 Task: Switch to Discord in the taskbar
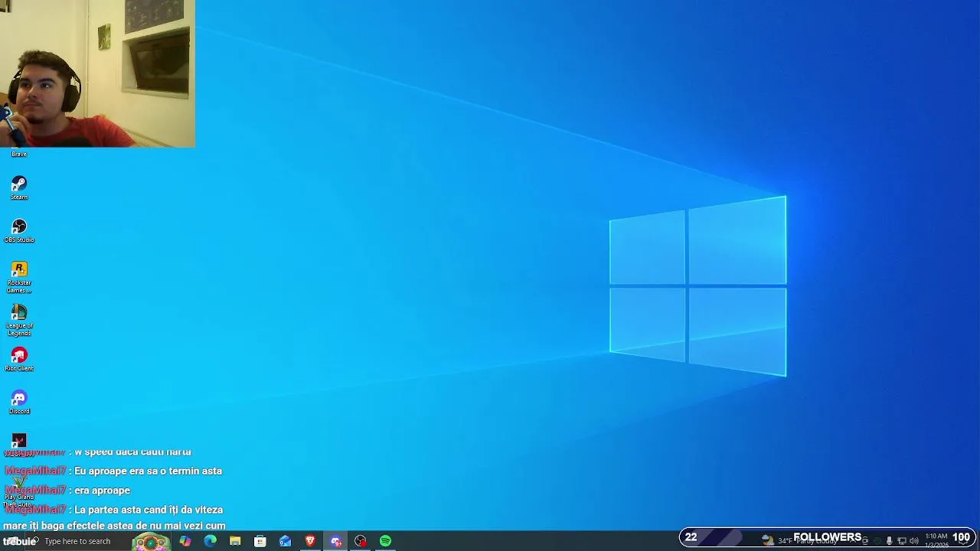click(335, 541)
